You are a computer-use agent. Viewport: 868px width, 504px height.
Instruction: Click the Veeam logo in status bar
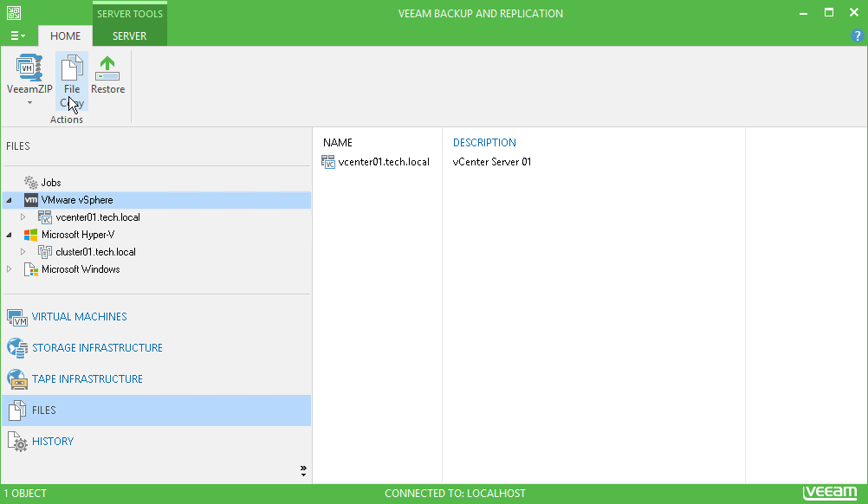pyautogui.click(x=830, y=493)
